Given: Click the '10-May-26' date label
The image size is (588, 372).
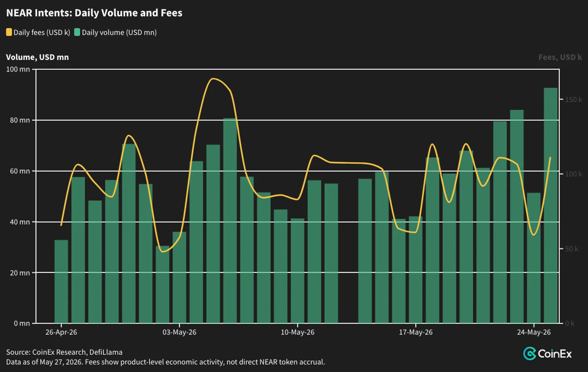Looking at the screenshot, I should pyautogui.click(x=298, y=332).
